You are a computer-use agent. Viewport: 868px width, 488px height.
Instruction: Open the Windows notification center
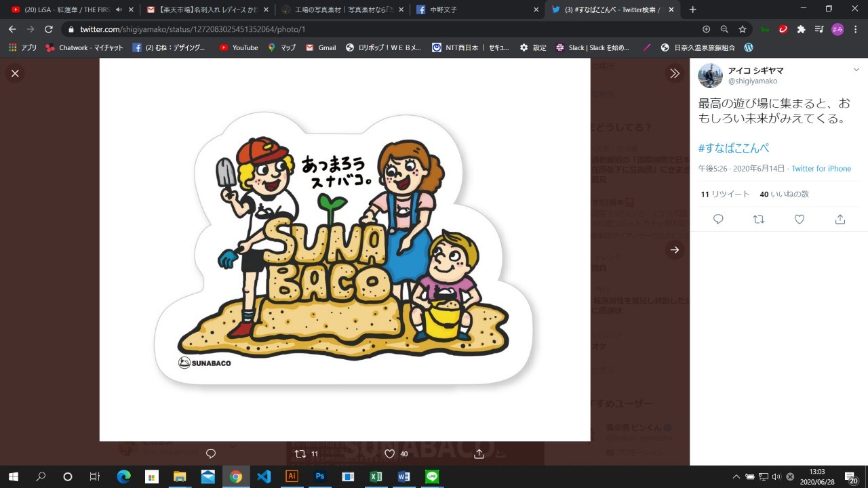pos(850,477)
